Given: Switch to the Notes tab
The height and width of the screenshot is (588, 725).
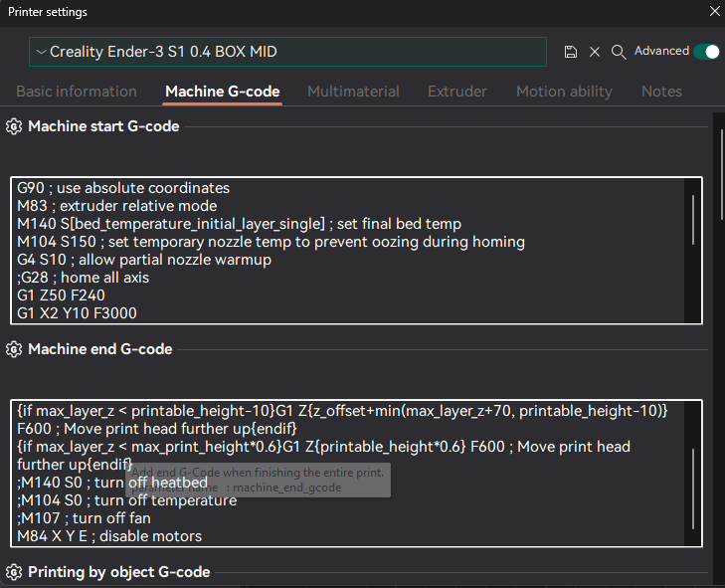Looking at the screenshot, I should click(x=661, y=92).
